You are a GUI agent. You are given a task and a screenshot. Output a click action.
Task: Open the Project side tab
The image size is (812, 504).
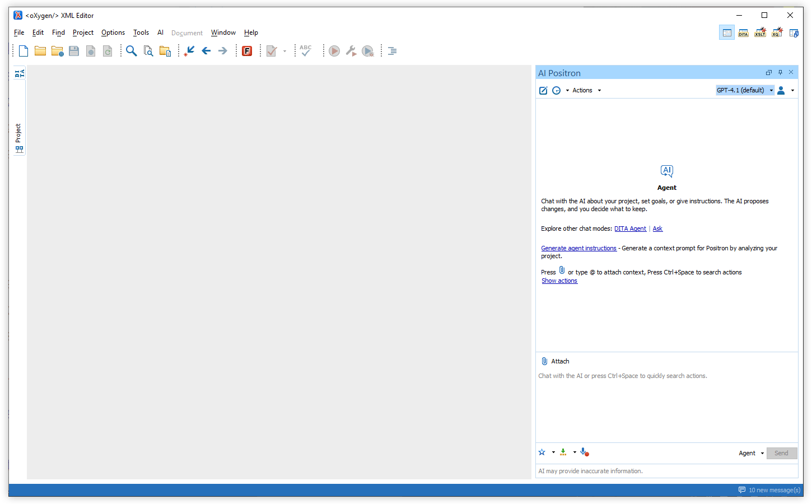18,138
